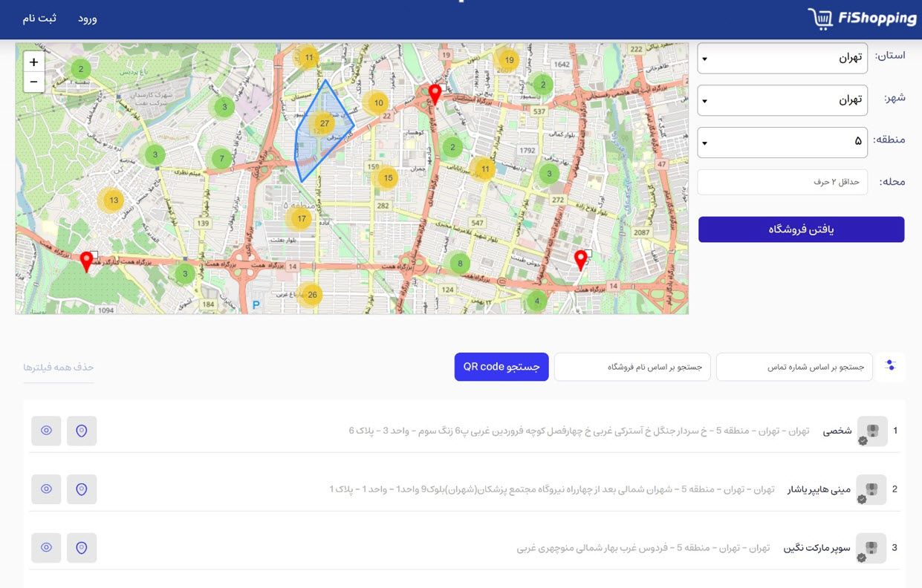The width and height of the screenshot is (922, 588).
Task: Show مینی هایپر یاشار location on map
Action: coord(82,489)
